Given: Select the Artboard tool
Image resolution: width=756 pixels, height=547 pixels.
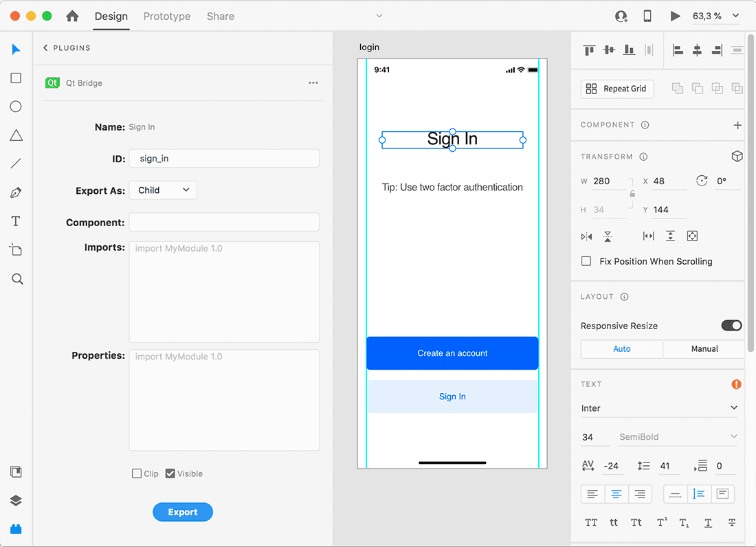Looking at the screenshot, I should click(x=15, y=249).
